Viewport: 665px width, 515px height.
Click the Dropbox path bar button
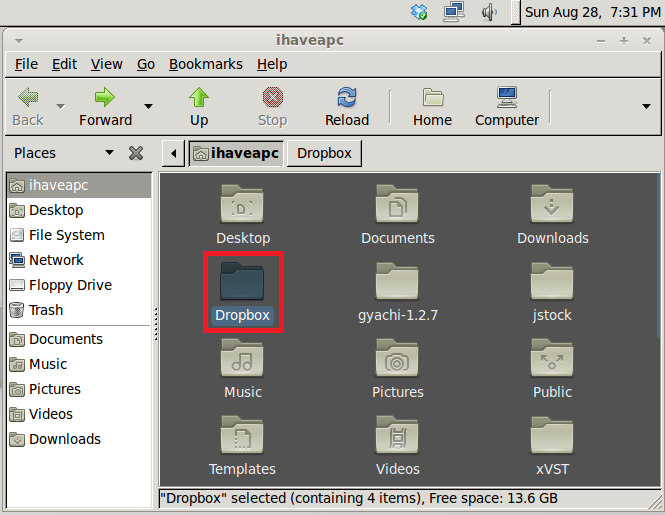(324, 153)
